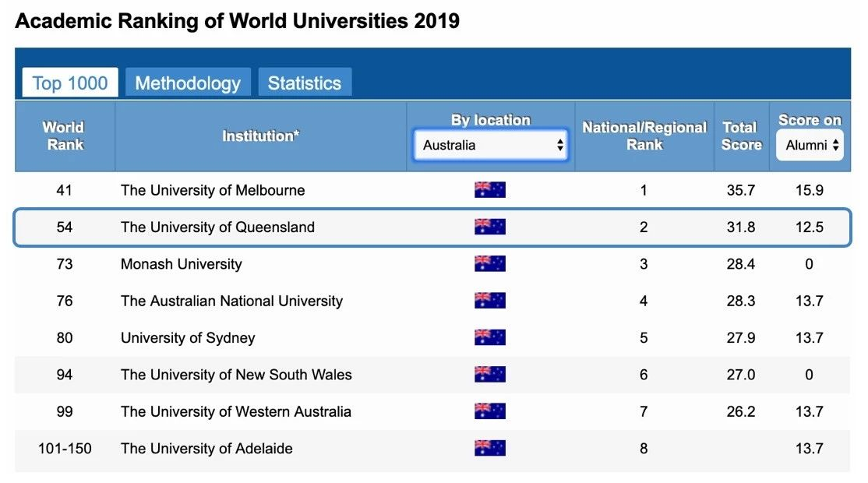Viewport: 868px width, 483px height.
Task: Open The University of Queensland link
Action: pos(217,227)
